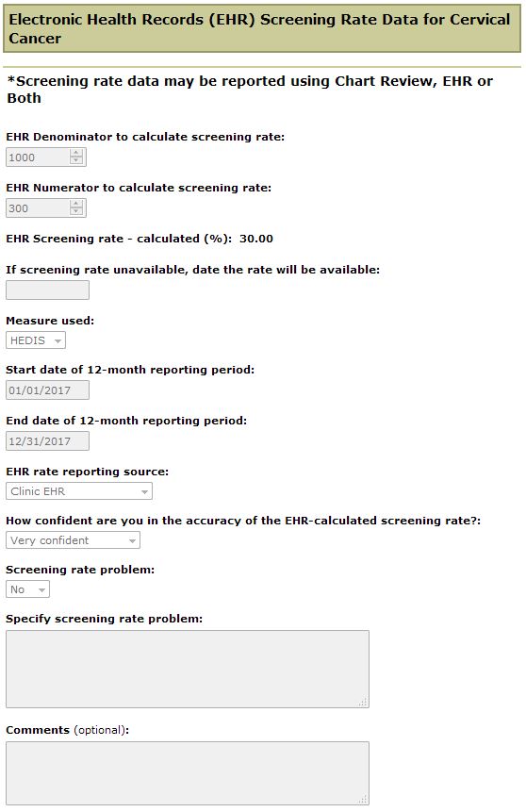Click the Comments (optional) label
The image size is (526, 812).
point(67,730)
